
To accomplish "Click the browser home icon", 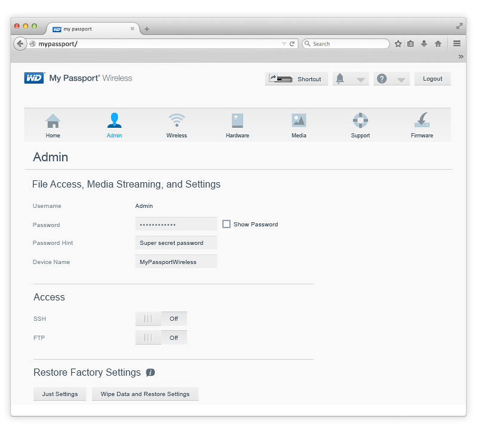I will click(x=438, y=44).
